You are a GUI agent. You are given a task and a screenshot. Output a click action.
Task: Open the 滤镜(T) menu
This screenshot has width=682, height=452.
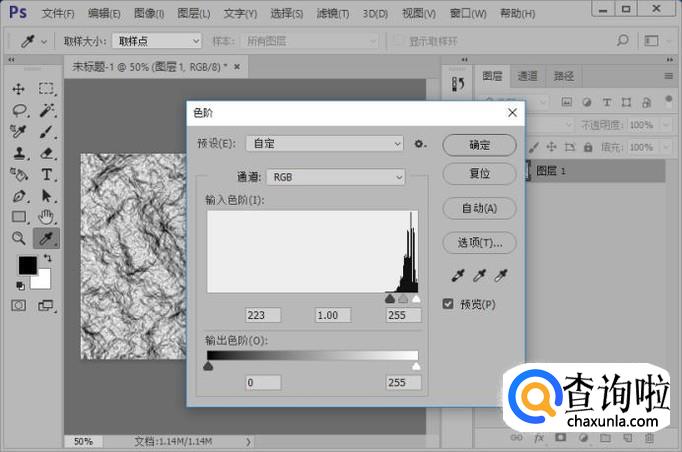pos(332,13)
